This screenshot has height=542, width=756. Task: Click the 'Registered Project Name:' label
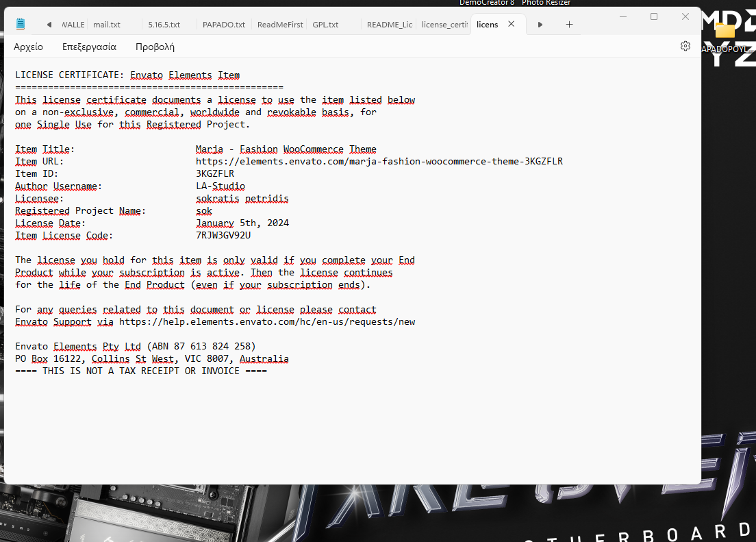tap(80, 211)
